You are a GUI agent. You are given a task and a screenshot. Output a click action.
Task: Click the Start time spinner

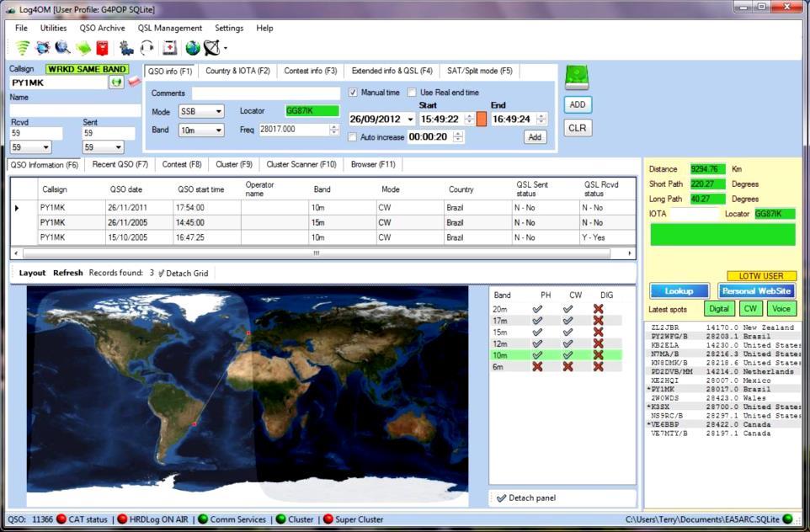click(x=469, y=120)
